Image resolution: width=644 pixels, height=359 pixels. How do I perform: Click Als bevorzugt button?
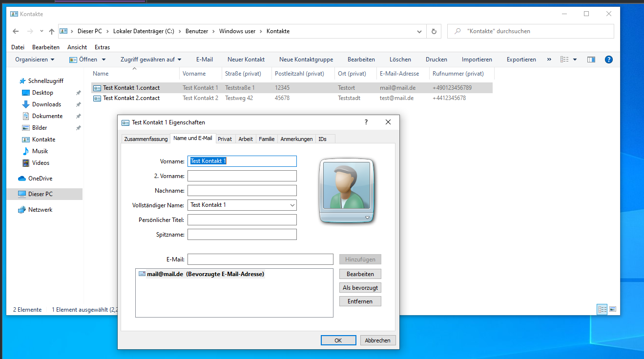coord(360,288)
